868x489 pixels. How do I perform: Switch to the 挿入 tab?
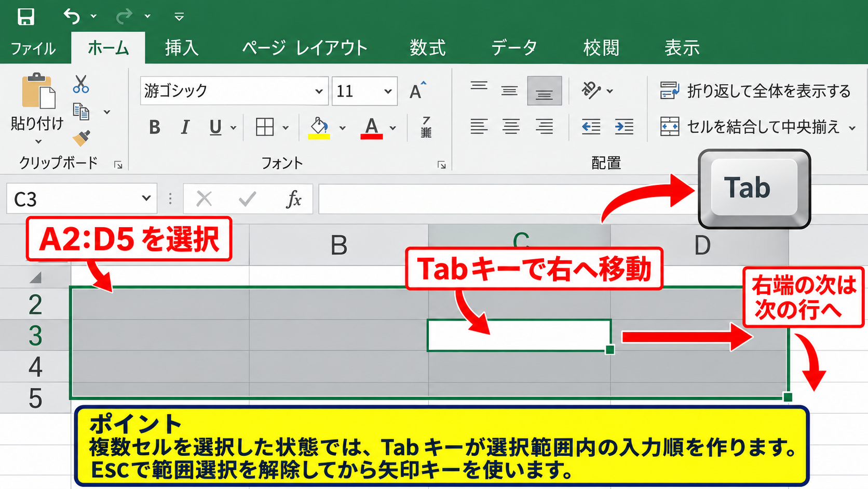click(182, 48)
